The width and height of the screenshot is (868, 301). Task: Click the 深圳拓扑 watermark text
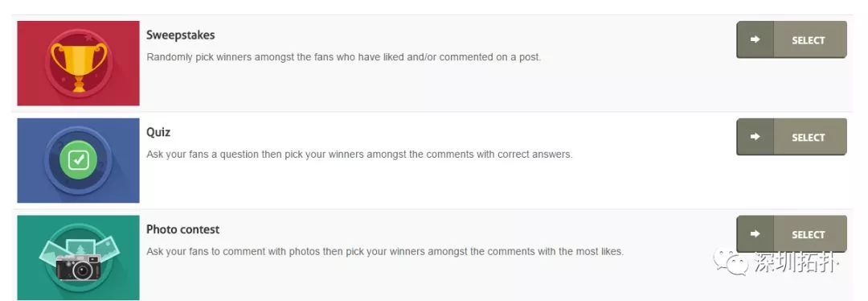(796, 262)
